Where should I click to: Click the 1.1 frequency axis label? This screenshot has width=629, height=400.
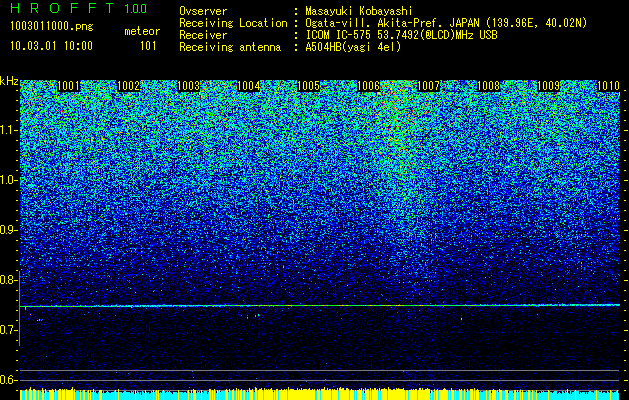pyautogui.click(x=8, y=130)
